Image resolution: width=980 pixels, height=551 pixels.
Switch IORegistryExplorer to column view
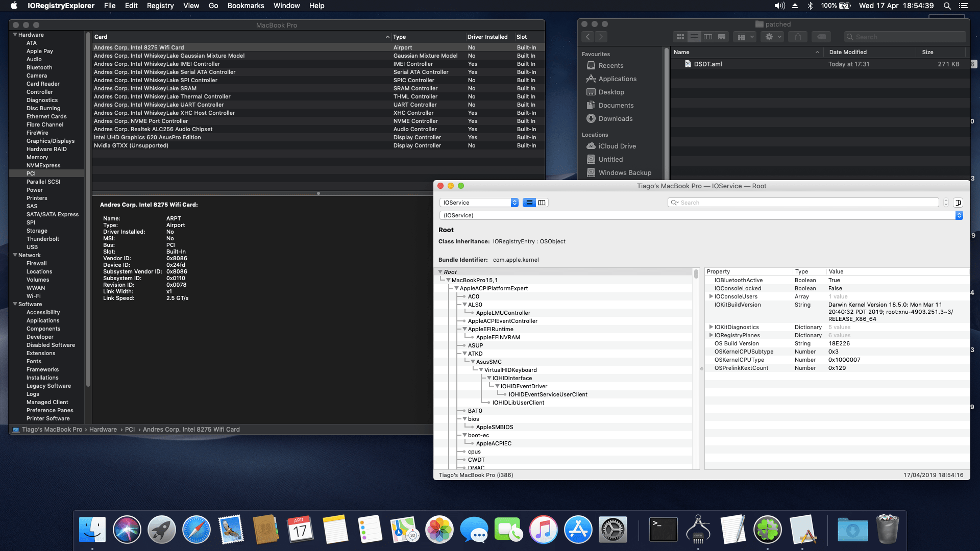pos(542,203)
